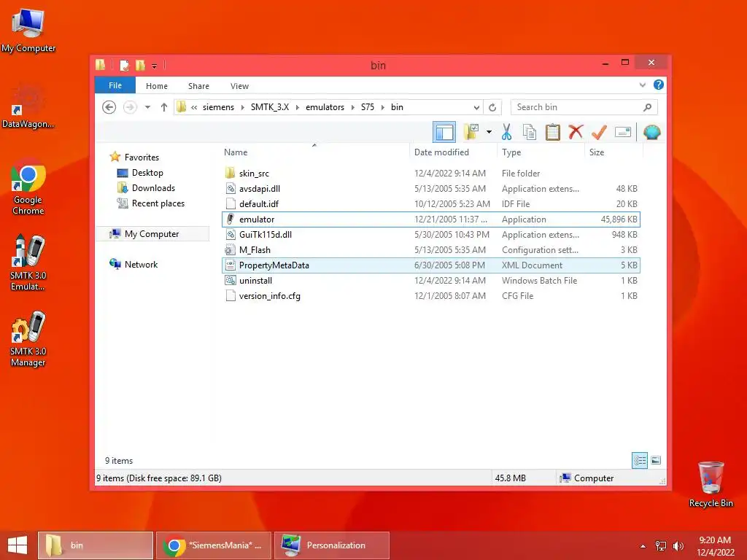Click the Paste clipboard icon
747x560 pixels.
click(x=553, y=132)
